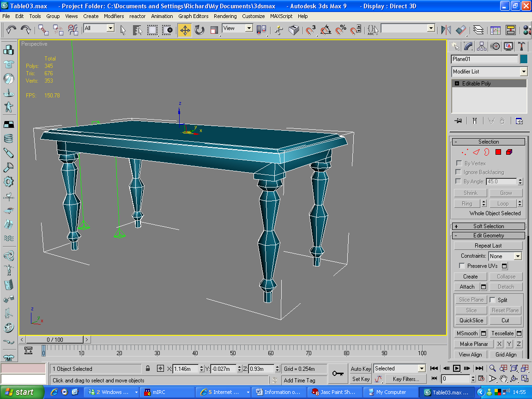Toggle the Percent Snap icon

[x=341, y=30]
